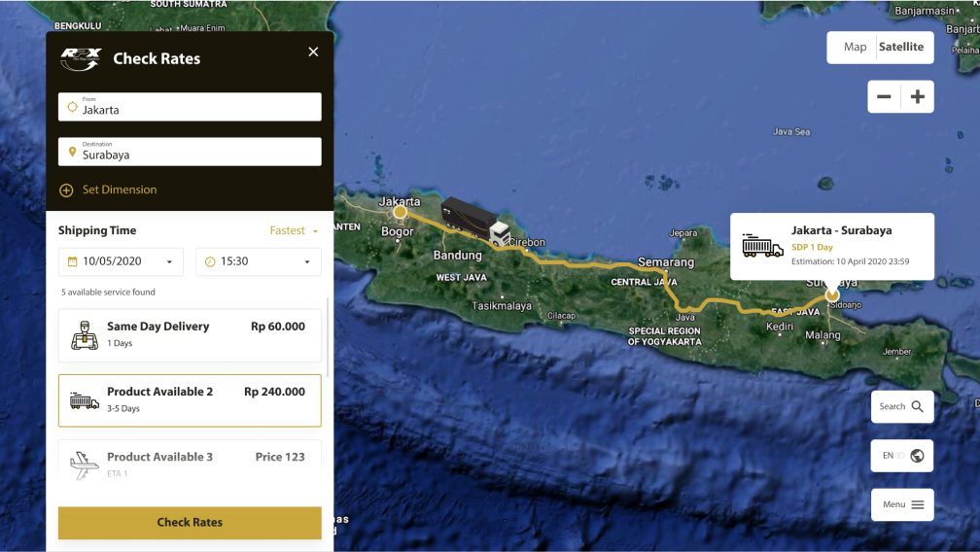Click the destination pin icon beside Surabaya
The width and height of the screenshot is (980, 552).
tap(72, 152)
